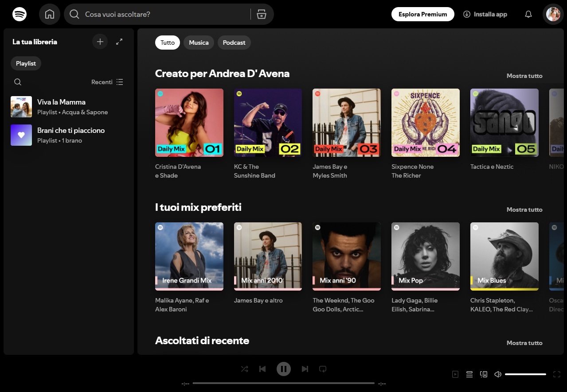Click 'Chris Stapleton, KALEO' caption text
Image resolution: width=567 pixels, height=392 pixels.
pyautogui.click(x=501, y=305)
